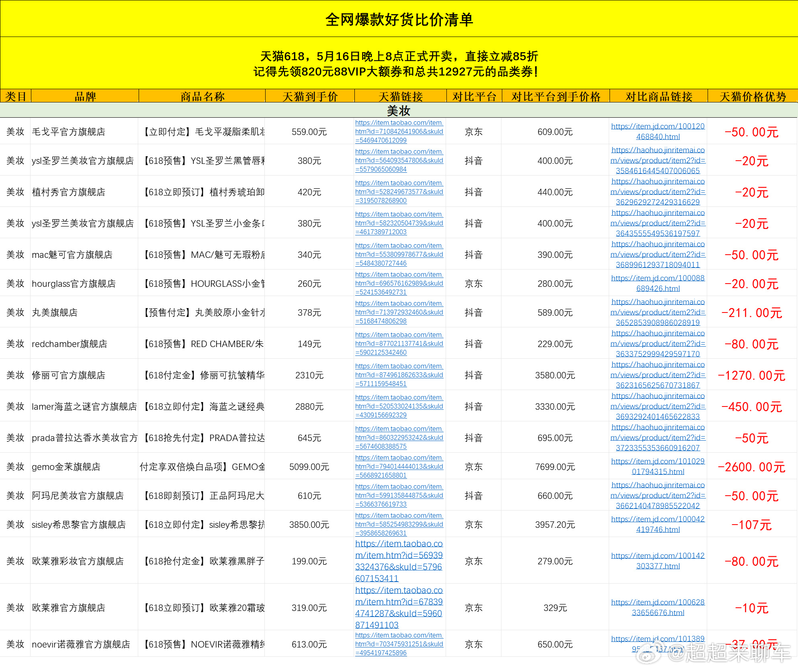
Task: Open MAC魅可 Tmall item link
Action: [399, 254]
